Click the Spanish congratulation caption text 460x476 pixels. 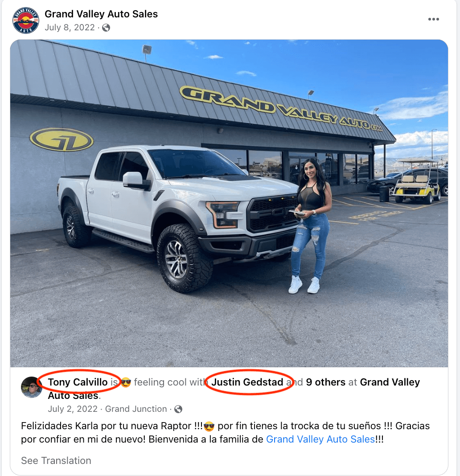(x=225, y=433)
